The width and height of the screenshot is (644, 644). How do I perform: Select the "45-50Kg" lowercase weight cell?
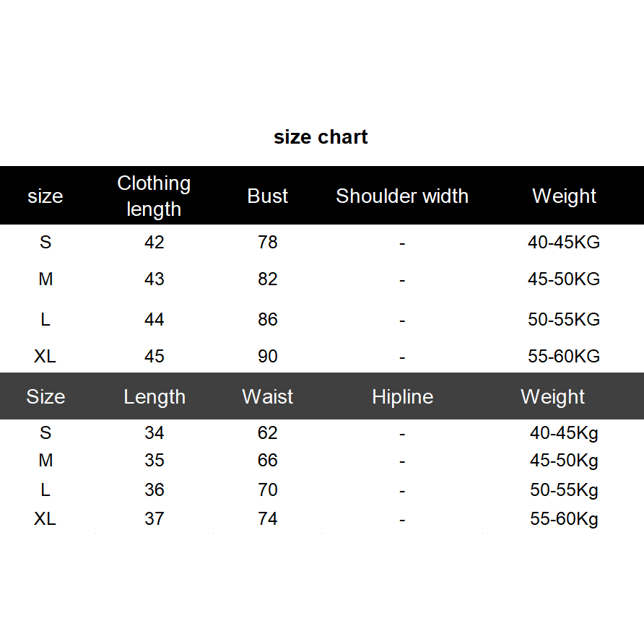564,460
